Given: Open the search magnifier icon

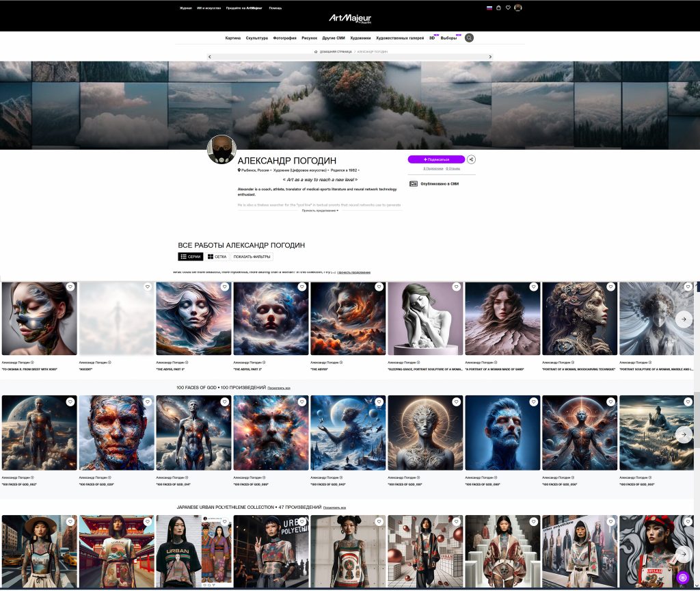Looking at the screenshot, I should tap(469, 38).
